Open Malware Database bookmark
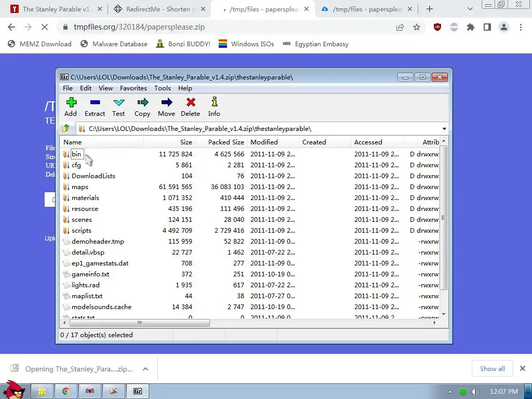This screenshot has height=399, width=532. click(114, 44)
